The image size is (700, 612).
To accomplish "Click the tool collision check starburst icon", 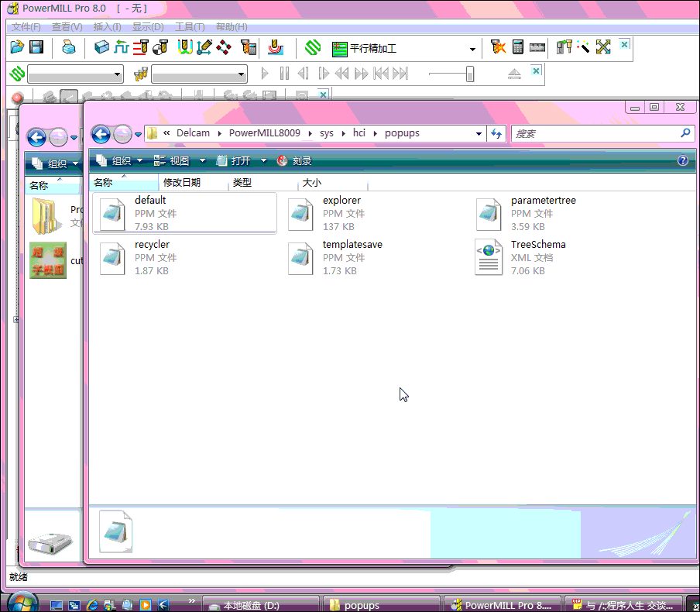I will [x=498, y=46].
